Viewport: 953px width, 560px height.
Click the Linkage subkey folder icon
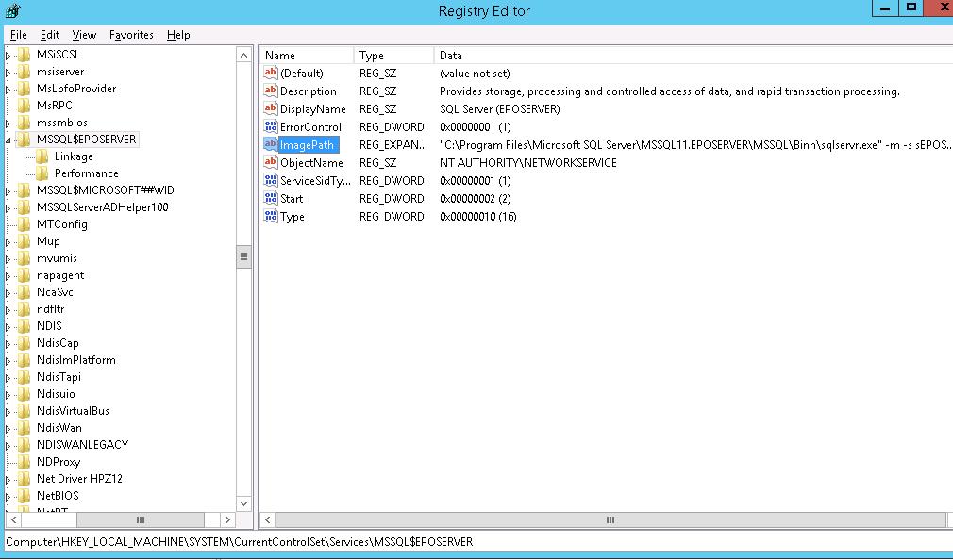pos(42,156)
